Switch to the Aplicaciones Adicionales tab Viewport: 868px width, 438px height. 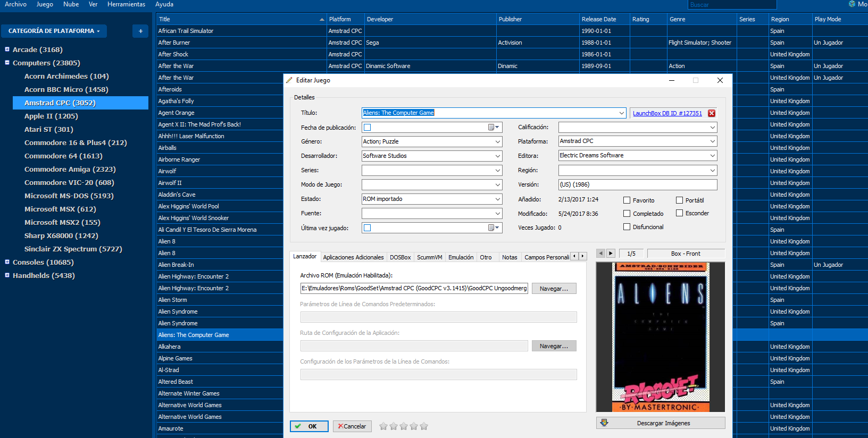(x=353, y=257)
